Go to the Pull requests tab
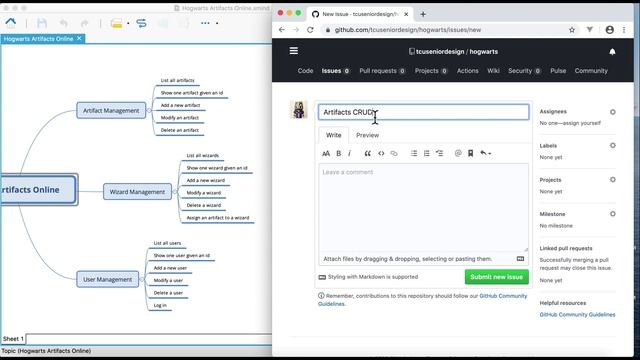This screenshot has height=360, width=640. (x=382, y=71)
